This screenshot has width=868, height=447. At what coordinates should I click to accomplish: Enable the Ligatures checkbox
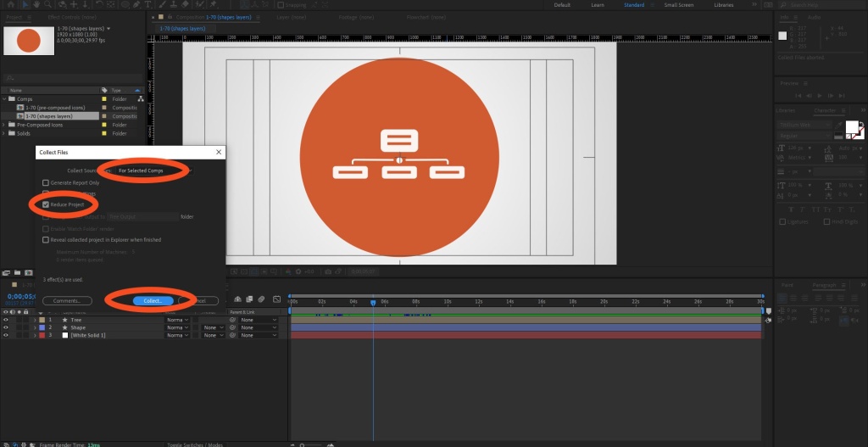(782, 221)
